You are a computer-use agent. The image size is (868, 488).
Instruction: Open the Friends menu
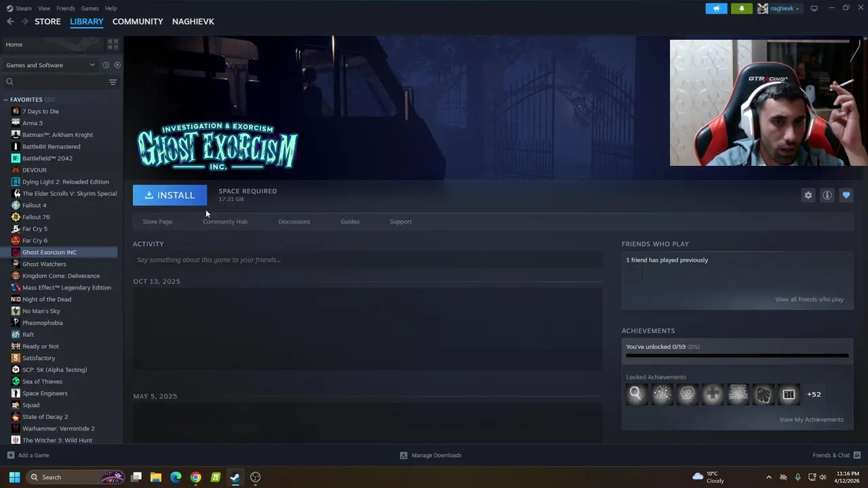point(66,8)
